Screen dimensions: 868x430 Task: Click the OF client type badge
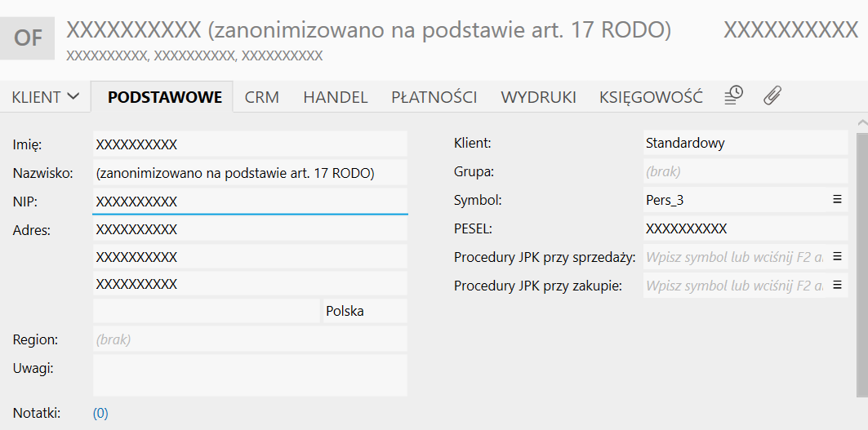(28, 38)
